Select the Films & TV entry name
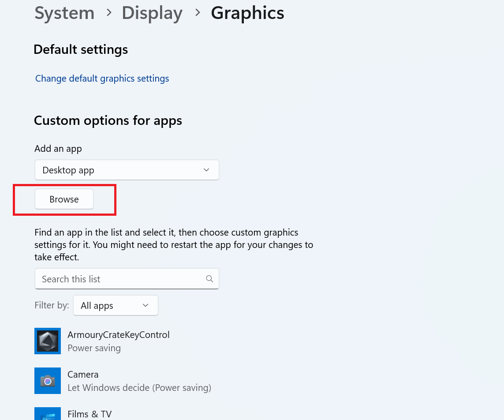Screen dimensions: 504x420 click(90, 414)
